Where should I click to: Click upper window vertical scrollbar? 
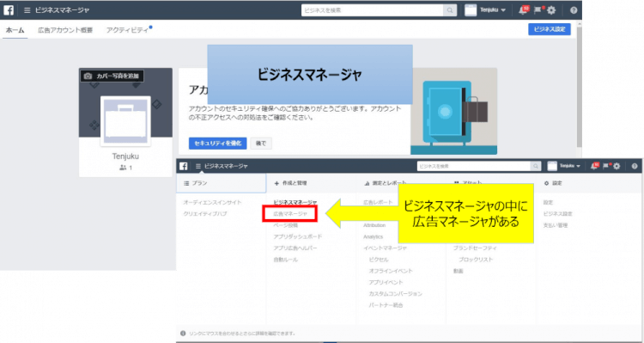579,86
